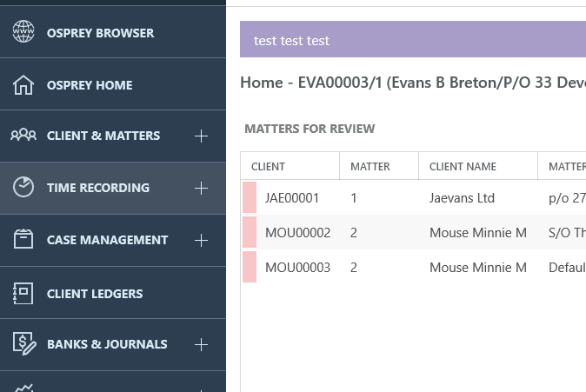This screenshot has height=392, width=586.
Task: Click the Case Management box icon
Action: pyautogui.click(x=23, y=239)
